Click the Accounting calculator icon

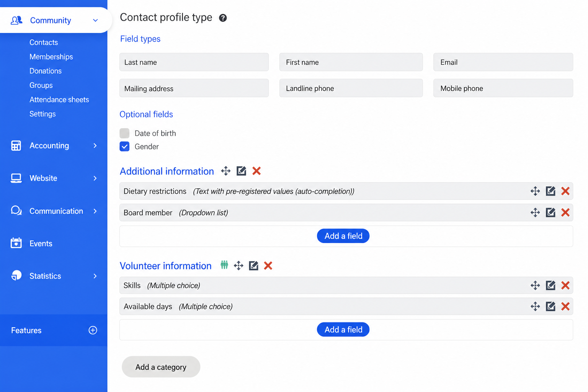(16, 145)
